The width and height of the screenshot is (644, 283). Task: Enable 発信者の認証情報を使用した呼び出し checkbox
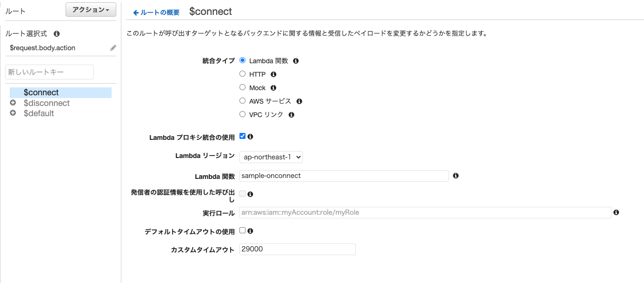[242, 193]
